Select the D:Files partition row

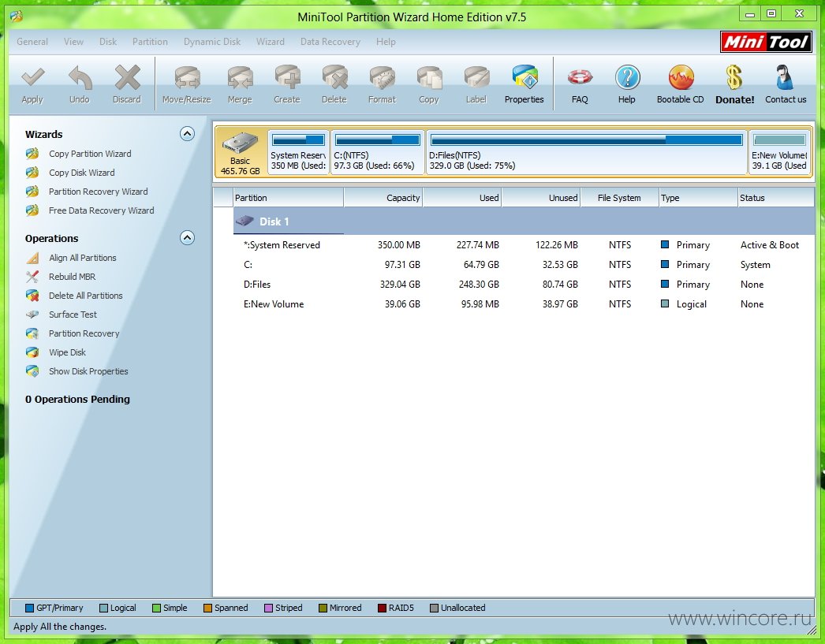point(524,285)
